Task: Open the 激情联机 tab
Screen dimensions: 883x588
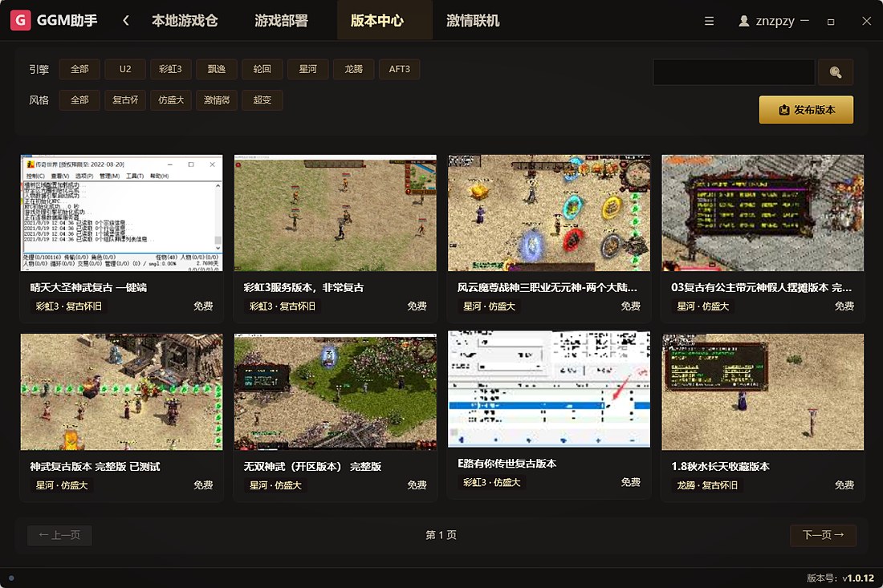Action: pyautogui.click(x=473, y=21)
